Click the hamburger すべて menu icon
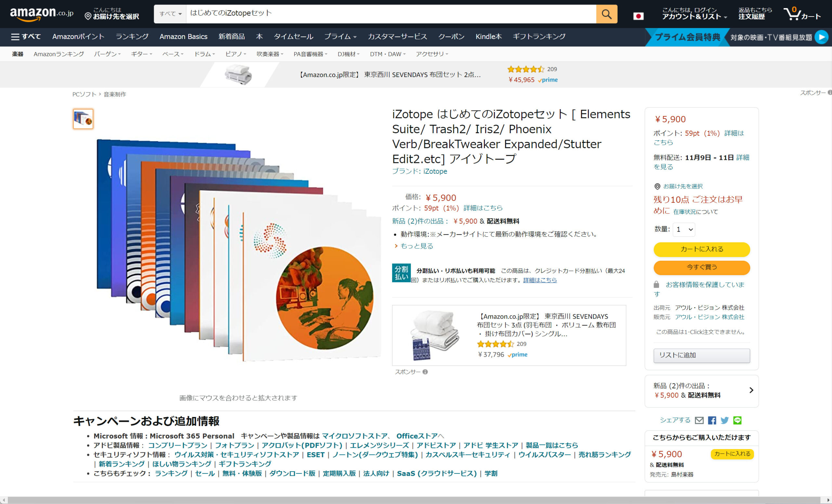Screen dimensions: 832x504 point(15,37)
